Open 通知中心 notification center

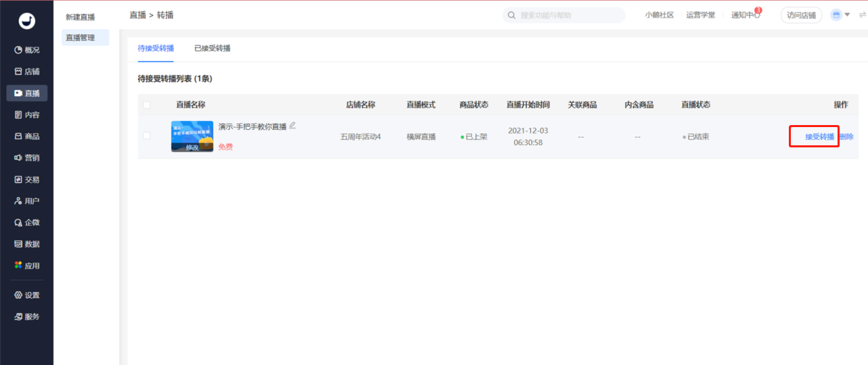(x=745, y=15)
